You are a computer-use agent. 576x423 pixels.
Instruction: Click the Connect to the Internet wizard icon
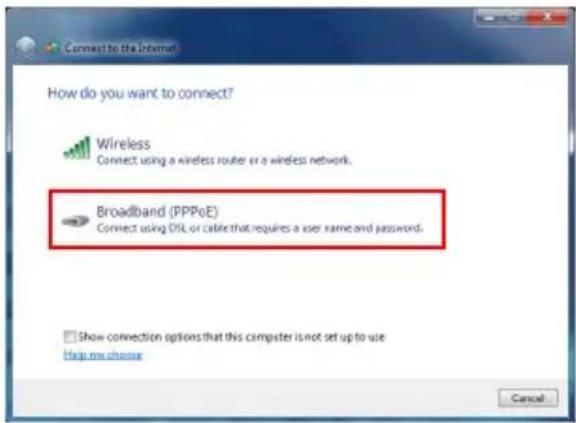(x=52, y=47)
